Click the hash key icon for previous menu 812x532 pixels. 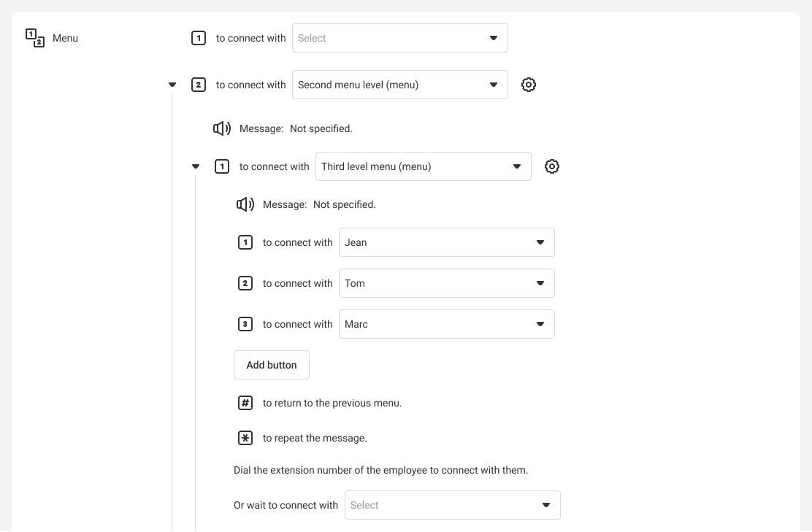coord(245,403)
